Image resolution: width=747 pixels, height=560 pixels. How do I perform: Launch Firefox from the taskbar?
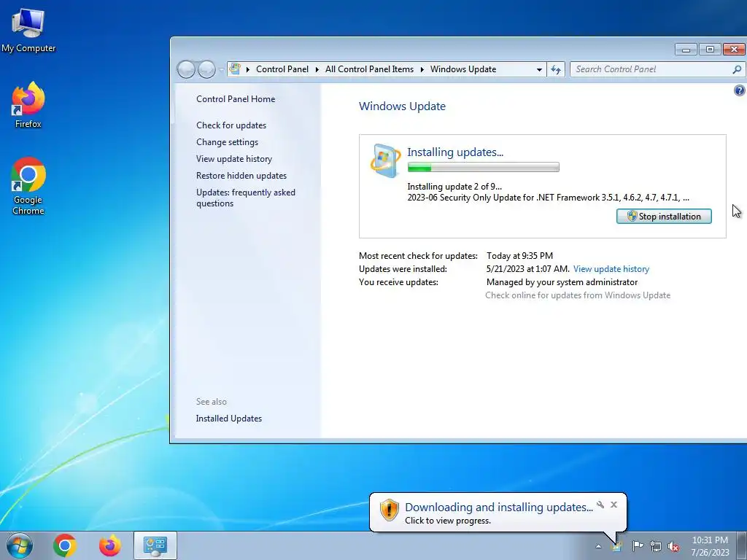tap(110, 545)
